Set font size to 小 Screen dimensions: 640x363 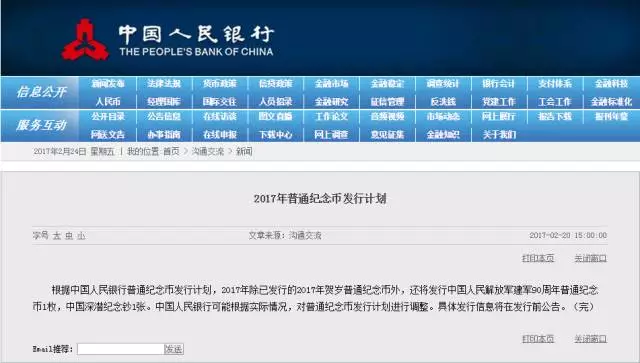81,236
